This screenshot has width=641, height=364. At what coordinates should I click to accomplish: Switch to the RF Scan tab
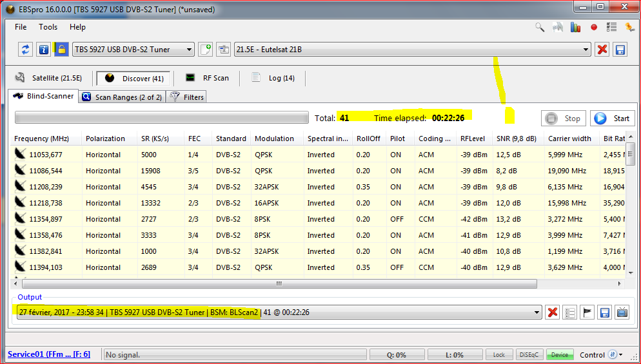coord(208,78)
